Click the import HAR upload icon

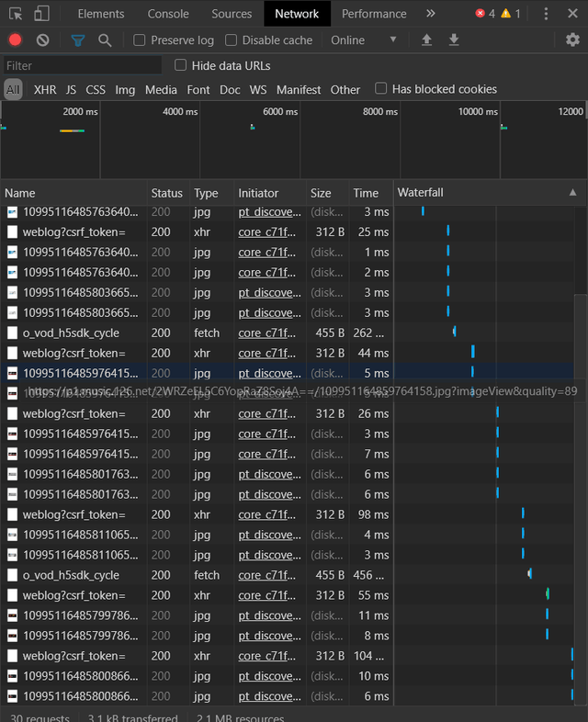tap(426, 40)
